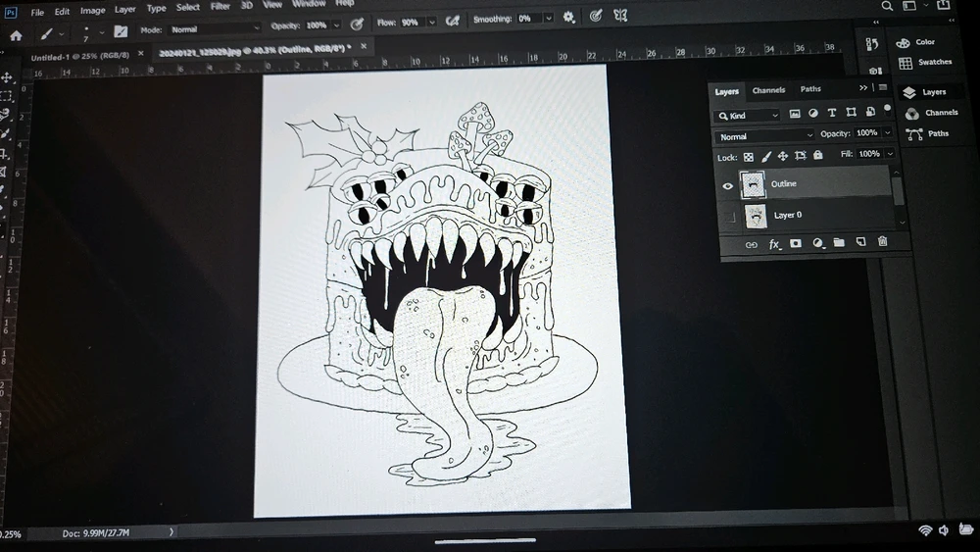Lock transparent pixels of layer
Image resolution: width=980 pixels, height=552 pixels.
[x=749, y=157]
